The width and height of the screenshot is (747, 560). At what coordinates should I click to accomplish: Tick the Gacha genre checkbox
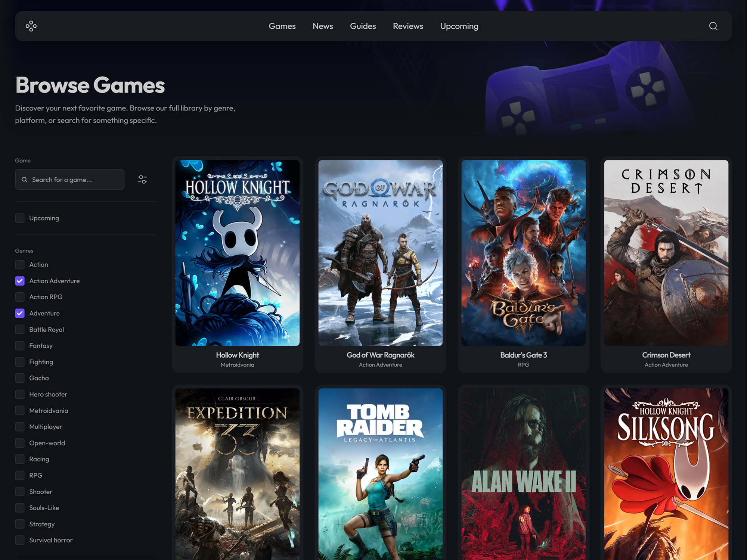[20, 378]
